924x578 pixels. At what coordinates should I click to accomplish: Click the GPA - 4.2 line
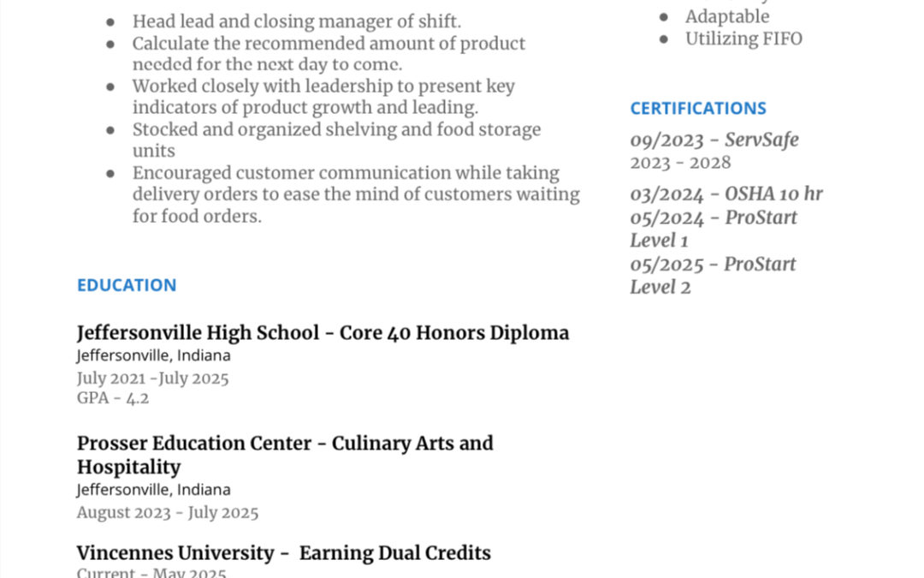[113, 398]
